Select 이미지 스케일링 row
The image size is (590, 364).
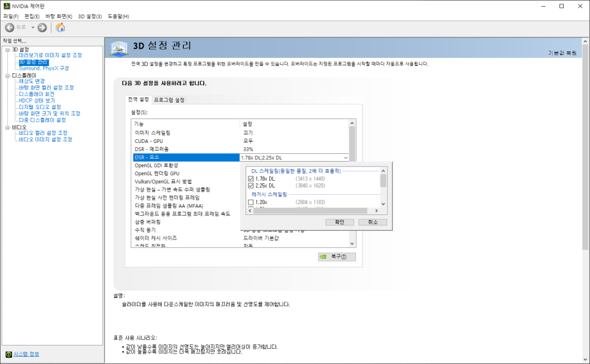[x=241, y=133]
